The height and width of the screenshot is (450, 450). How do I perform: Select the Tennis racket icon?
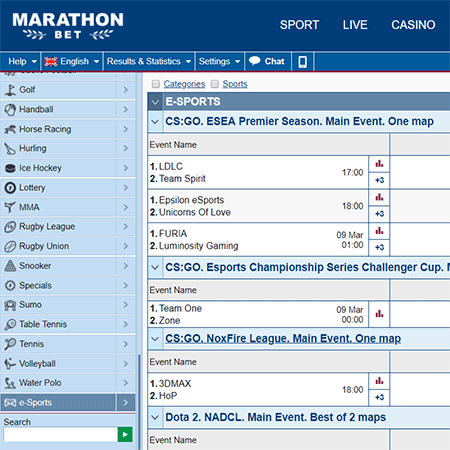[10, 344]
